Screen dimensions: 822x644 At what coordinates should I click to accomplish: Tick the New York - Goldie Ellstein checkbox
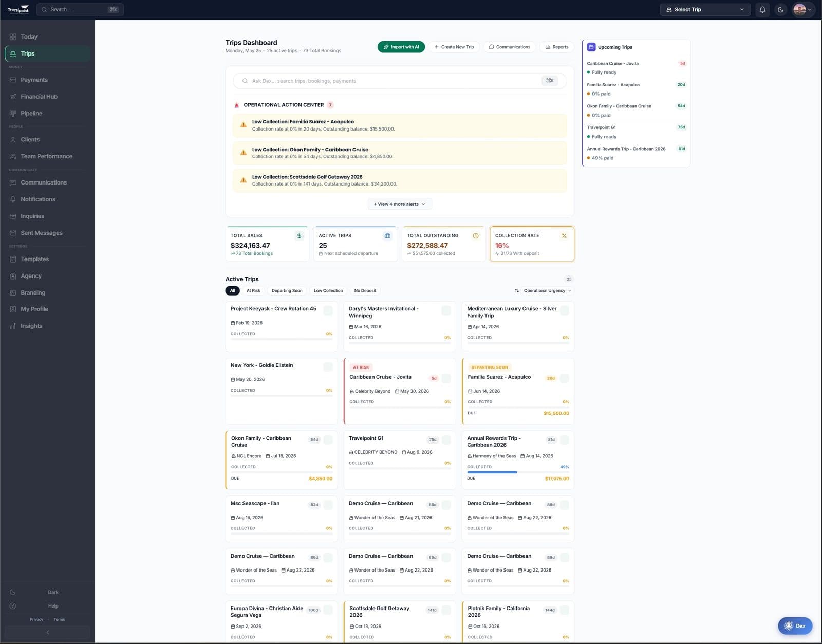(x=328, y=367)
